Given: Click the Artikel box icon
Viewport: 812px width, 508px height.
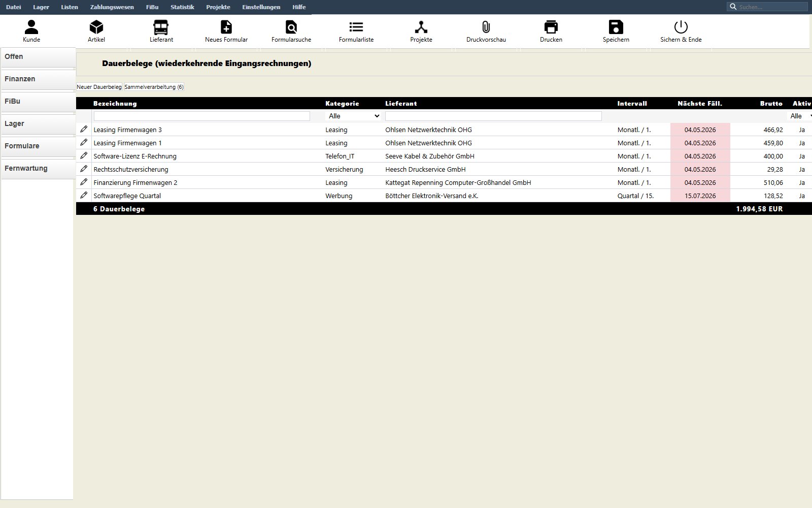Looking at the screenshot, I should point(96,27).
